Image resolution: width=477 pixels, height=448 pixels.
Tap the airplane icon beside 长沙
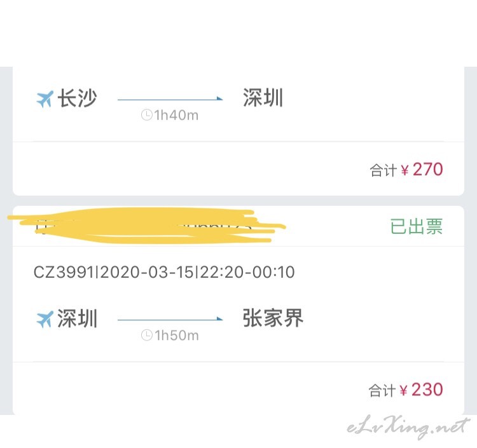(x=45, y=99)
